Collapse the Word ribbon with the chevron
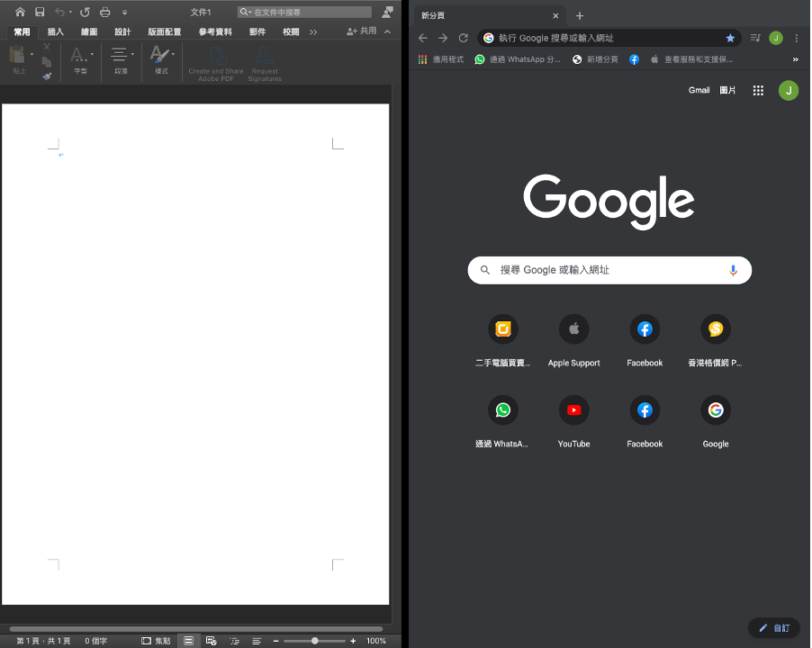Image resolution: width=812 pixels, height=648 pixels. pos(388,31)
